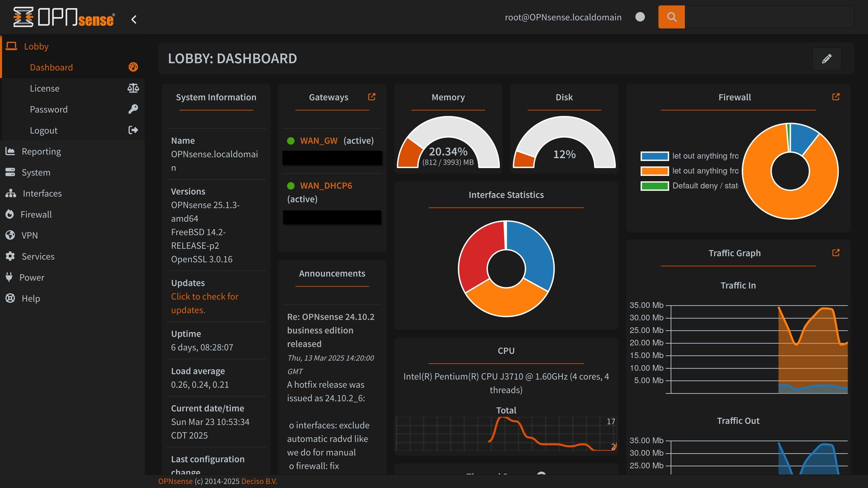Click the Logout sign-out icon
Screen dimensions: 868x488
click(133, 130)
